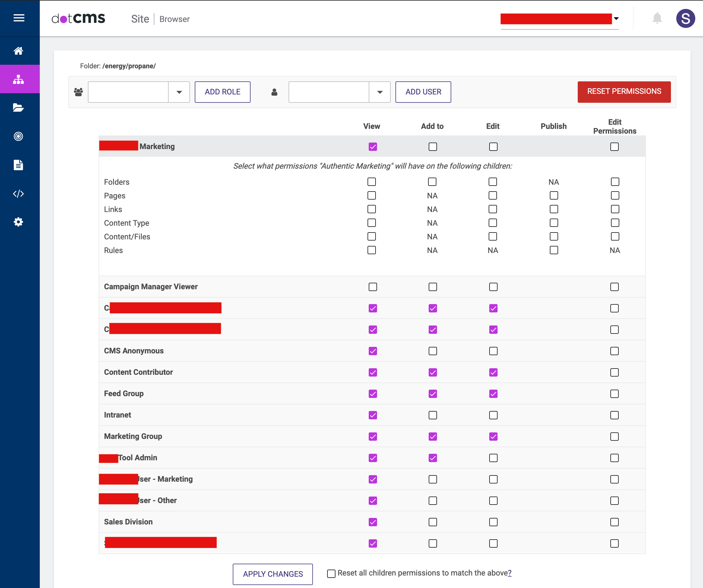Open the notifications bell

tap(657, 18)
